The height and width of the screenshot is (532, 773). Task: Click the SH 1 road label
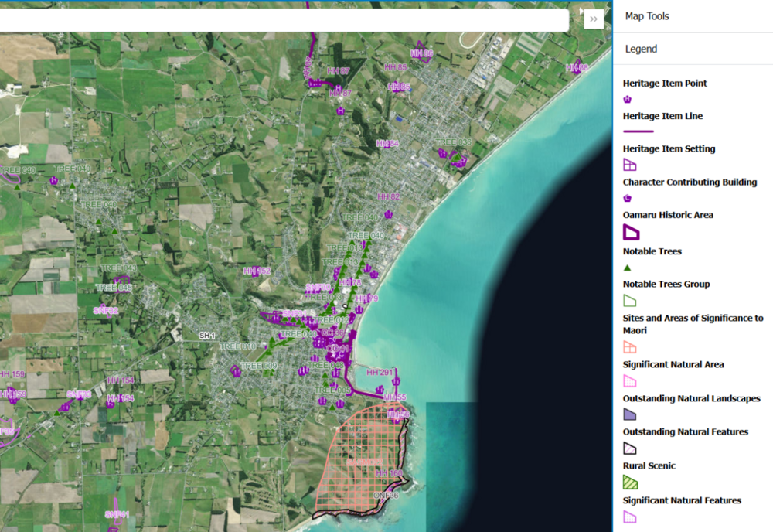point(206,336)
